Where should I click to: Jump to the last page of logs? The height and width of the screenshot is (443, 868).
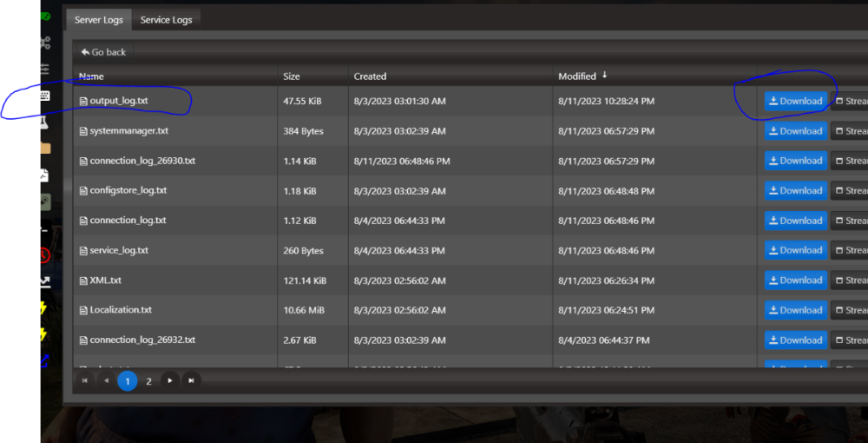(191, 380)
